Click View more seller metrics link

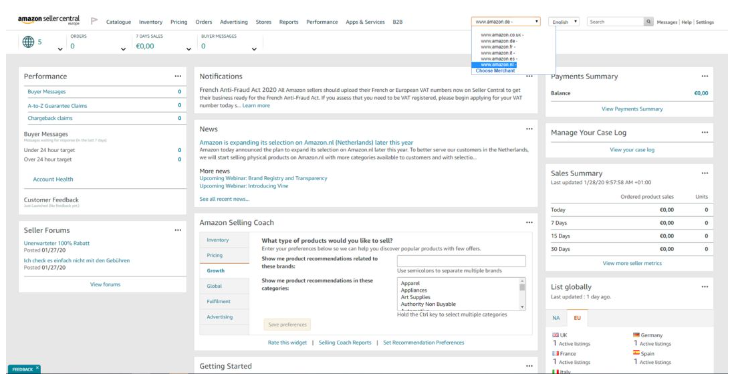coord(632,263)
